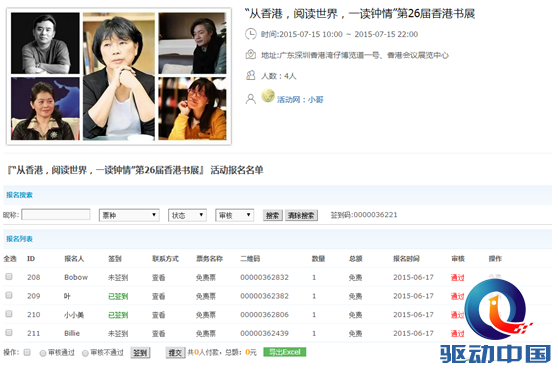558x370 pixels.
Task: Click QR code value 00000362832
Action: click(264, 277)
